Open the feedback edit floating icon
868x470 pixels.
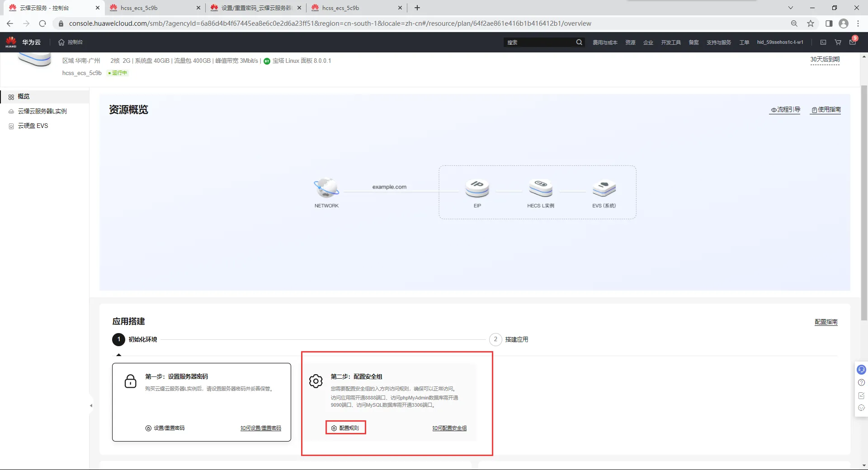(x=861, y=395)
